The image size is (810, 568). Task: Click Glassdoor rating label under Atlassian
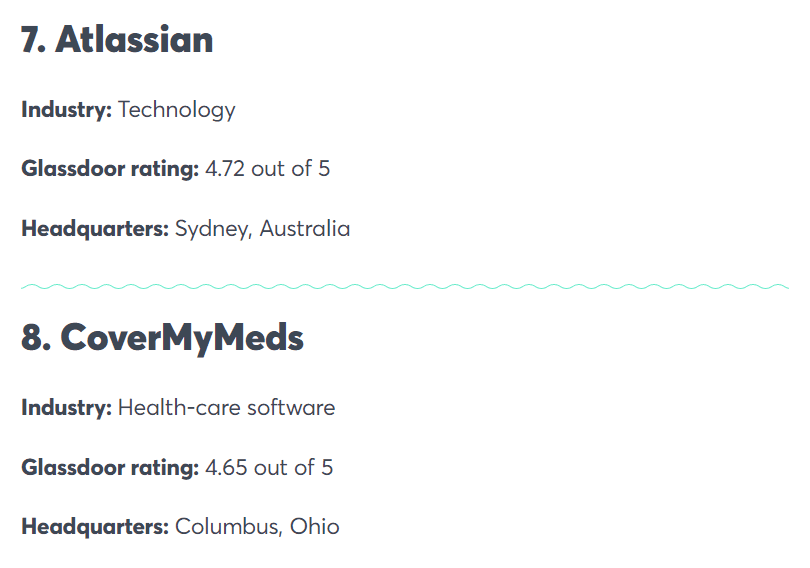[110, 169]
